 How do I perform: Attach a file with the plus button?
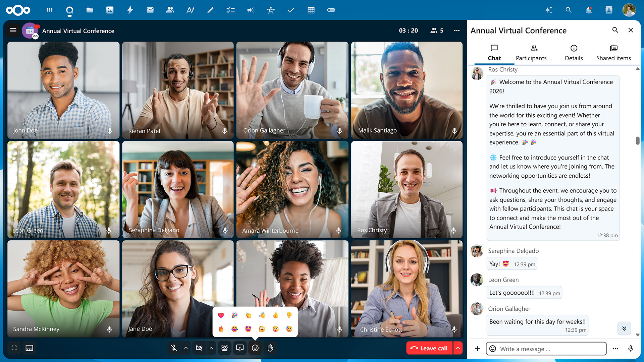(477, 349)
